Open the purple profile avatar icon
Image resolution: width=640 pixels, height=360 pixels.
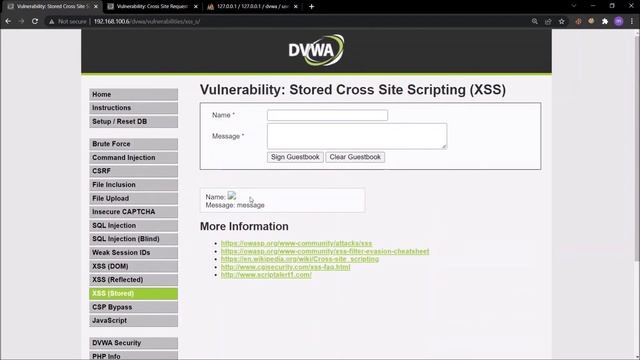tap(618, 21)
